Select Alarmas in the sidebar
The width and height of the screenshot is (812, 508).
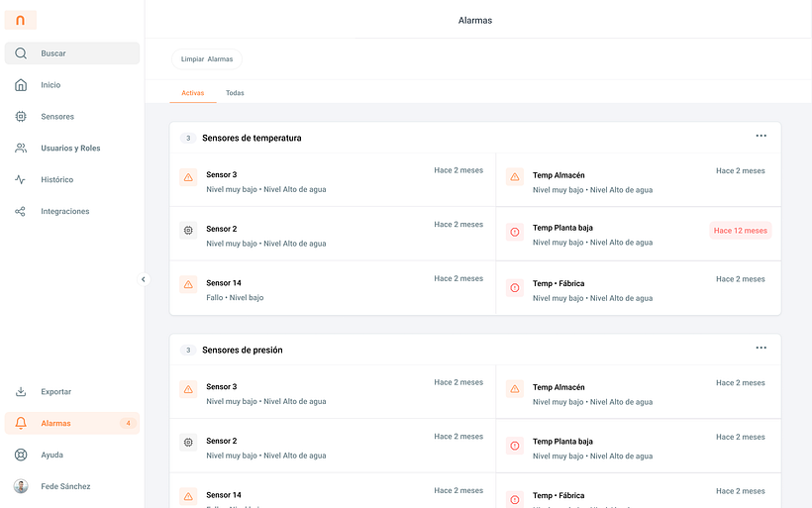pos(56,424)
